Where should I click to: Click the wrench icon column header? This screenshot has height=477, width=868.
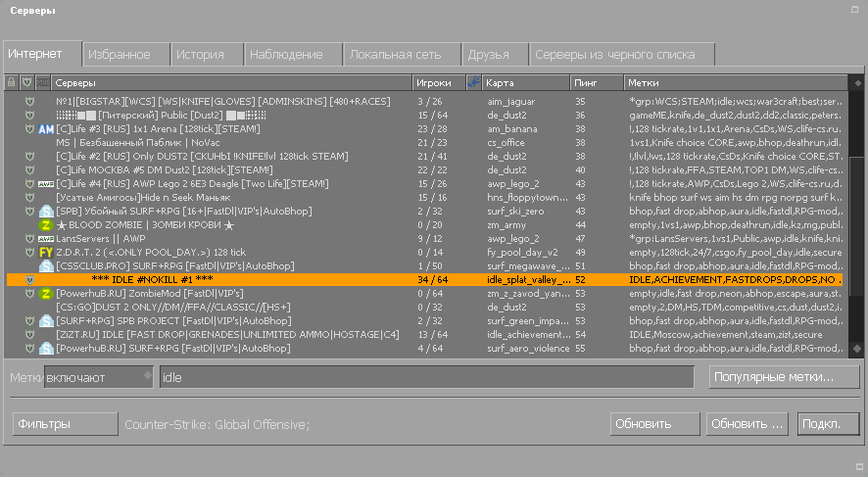(473, 83)
